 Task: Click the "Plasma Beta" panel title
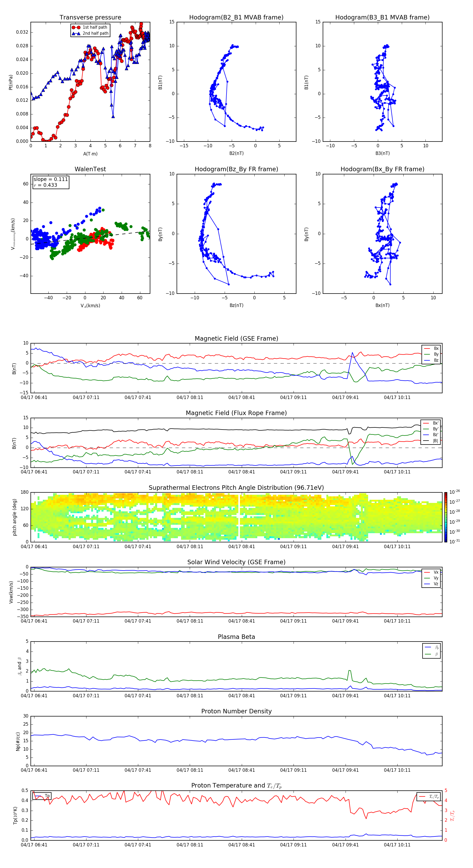(x=236, y=637)
